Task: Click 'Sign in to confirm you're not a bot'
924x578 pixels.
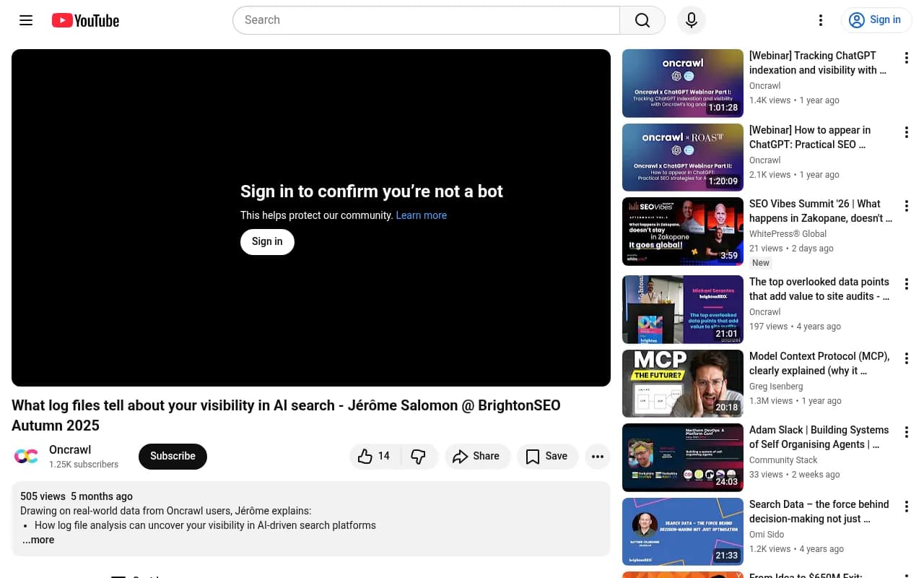Action: click(372, 191)
